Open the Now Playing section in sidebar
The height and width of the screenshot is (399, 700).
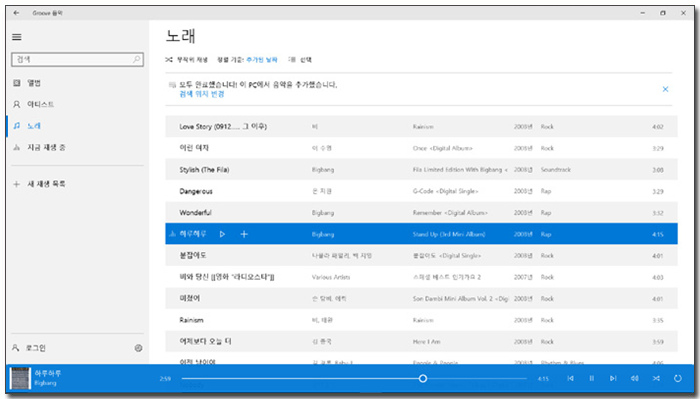39,147
